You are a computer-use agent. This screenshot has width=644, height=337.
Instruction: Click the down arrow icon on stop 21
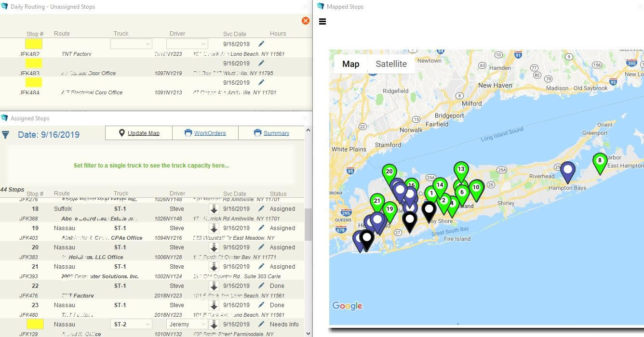point(214,267)
